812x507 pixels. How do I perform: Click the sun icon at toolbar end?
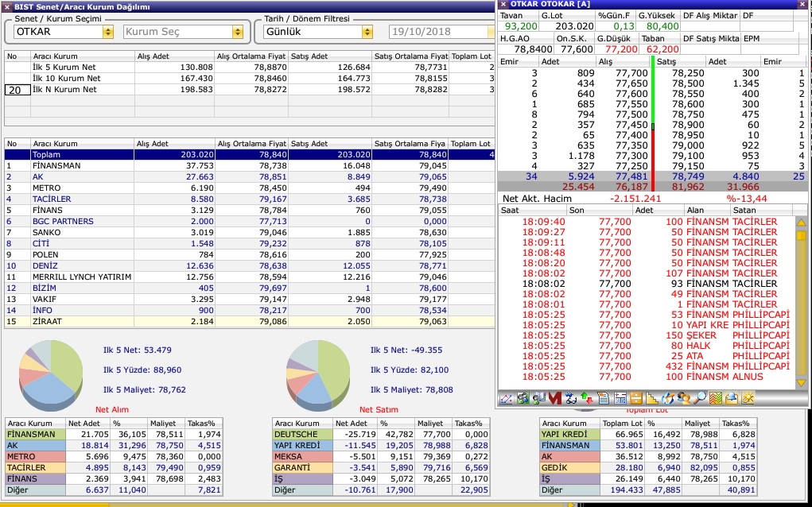pyautogui.click(x=748, y=398)
